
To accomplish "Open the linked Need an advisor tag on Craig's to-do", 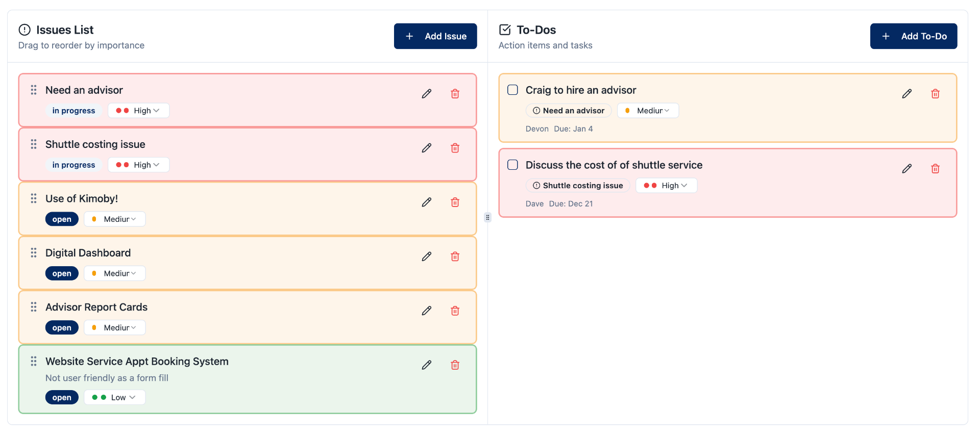I will point(569,111).
